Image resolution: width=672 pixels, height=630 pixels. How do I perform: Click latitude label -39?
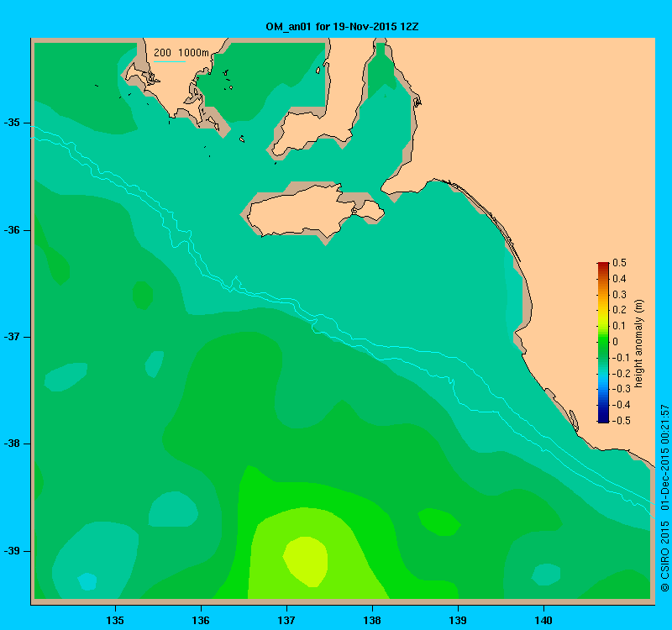click(12, 551)
